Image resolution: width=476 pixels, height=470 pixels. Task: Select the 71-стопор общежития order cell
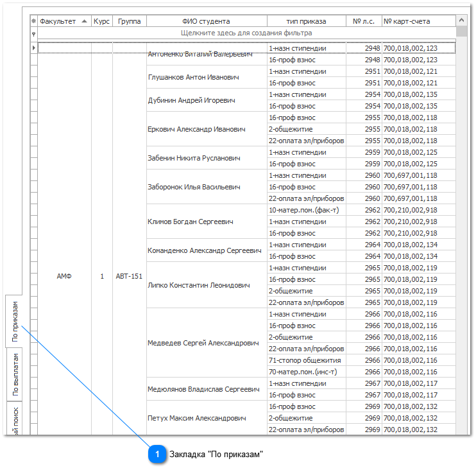(306, 360)
